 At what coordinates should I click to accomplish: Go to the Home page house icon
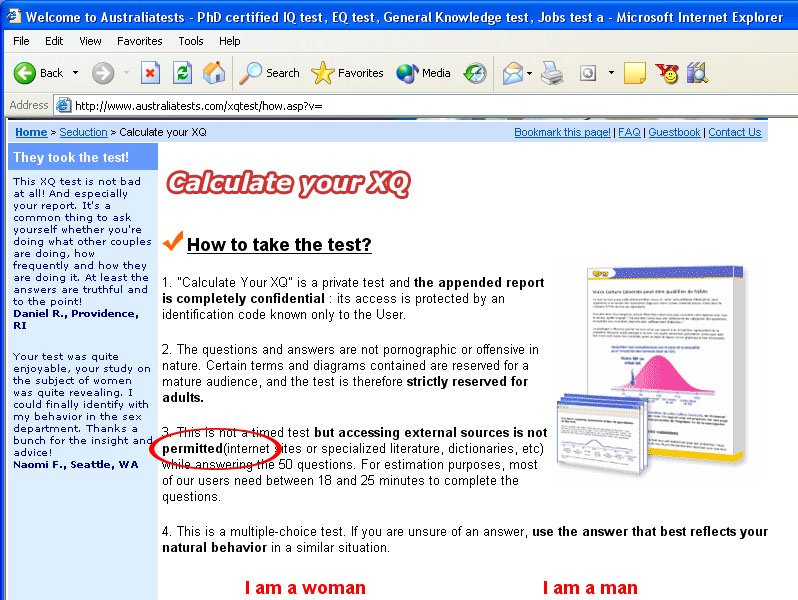point(214,73)
